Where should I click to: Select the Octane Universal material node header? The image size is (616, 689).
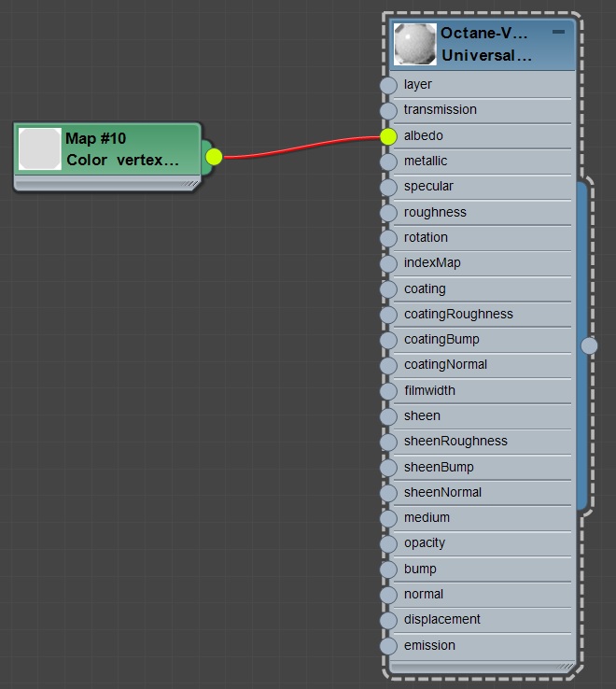[482, 45]
